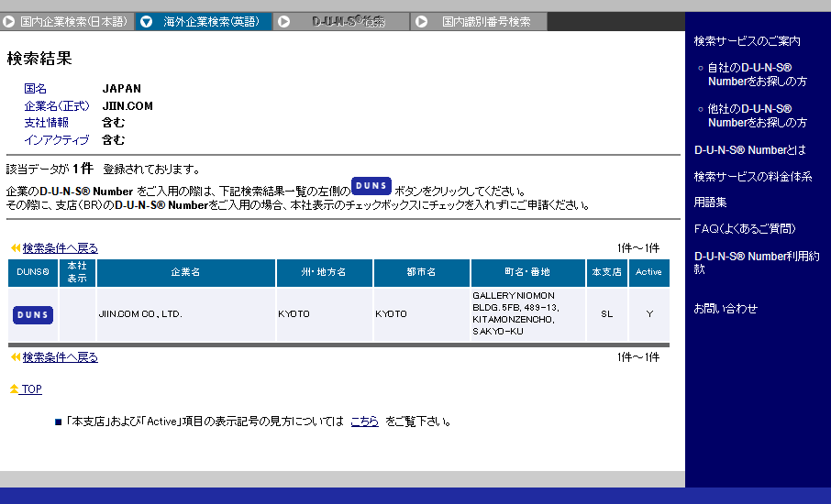Click the down arrow icon on 海外企業検索 tab
Viewport: 831px width, 504px height.
(146, 22)
